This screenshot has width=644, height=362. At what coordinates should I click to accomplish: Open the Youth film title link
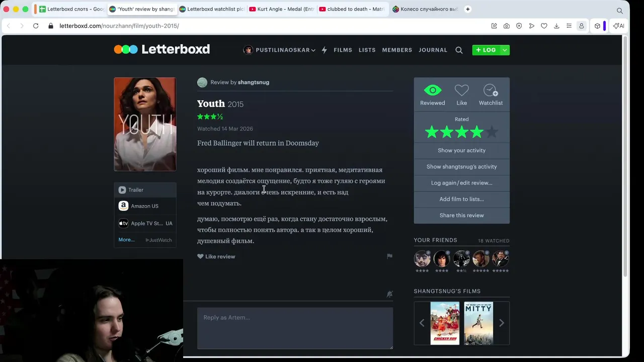[x=211, y=104]
